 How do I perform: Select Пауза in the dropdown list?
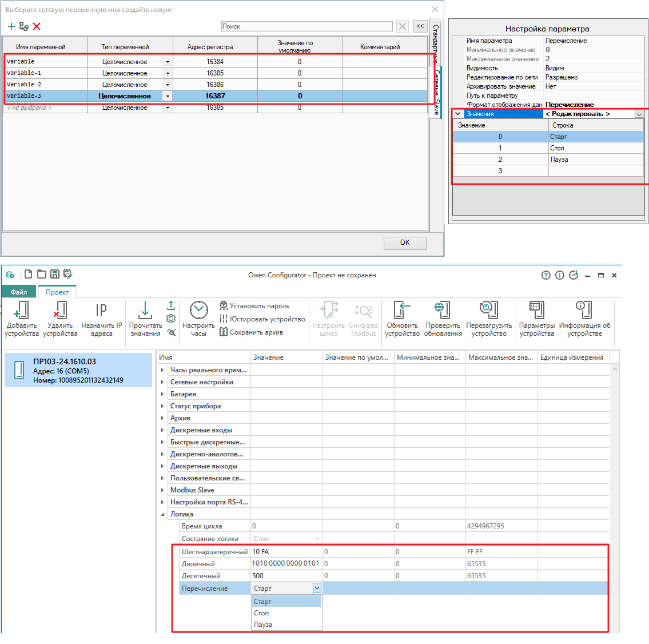point(263,625)
